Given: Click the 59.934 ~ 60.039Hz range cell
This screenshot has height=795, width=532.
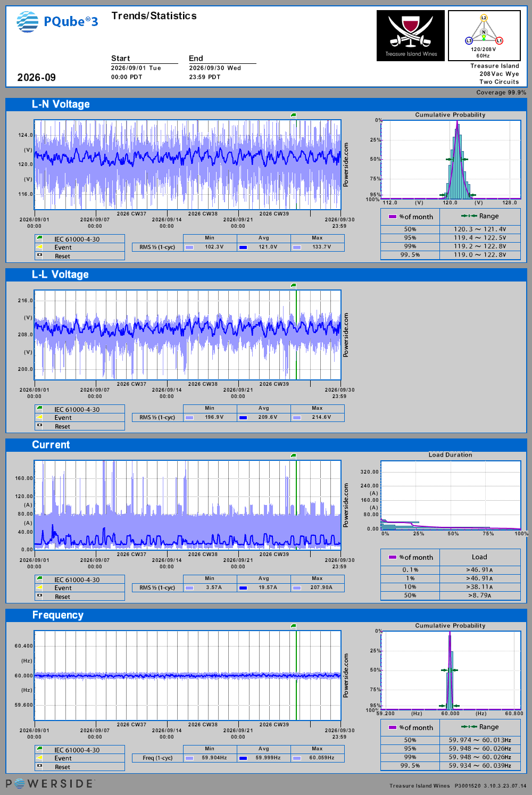Looking at the screenshot, I should (x=480, y=766).
